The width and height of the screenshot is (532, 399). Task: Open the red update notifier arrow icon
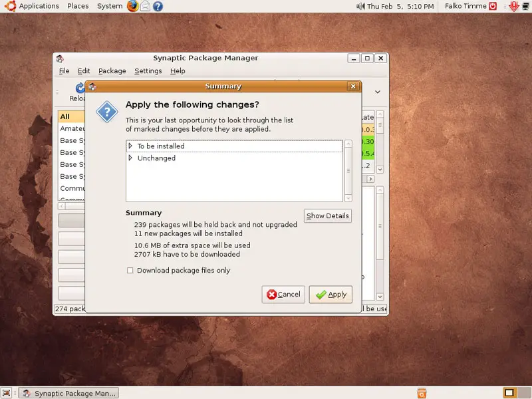pos(514,6)
